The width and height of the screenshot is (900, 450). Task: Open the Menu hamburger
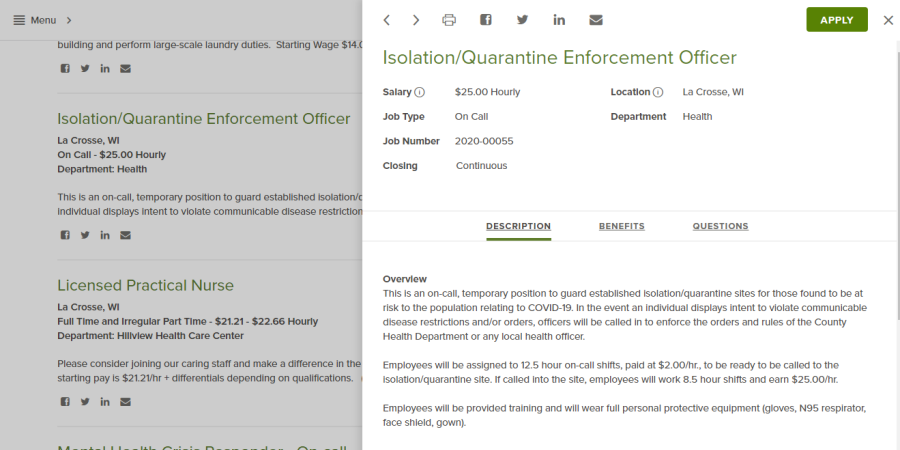(x=19, y=20)
